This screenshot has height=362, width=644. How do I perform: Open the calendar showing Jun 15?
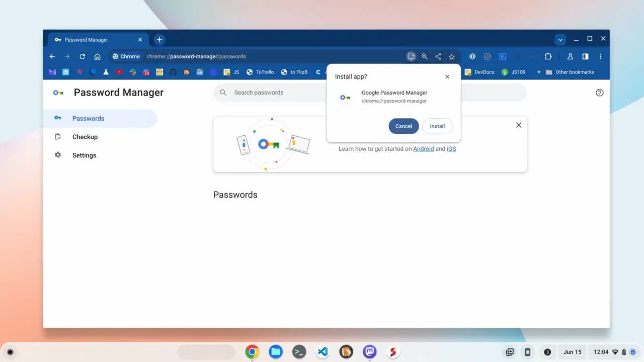coord(572,352)
